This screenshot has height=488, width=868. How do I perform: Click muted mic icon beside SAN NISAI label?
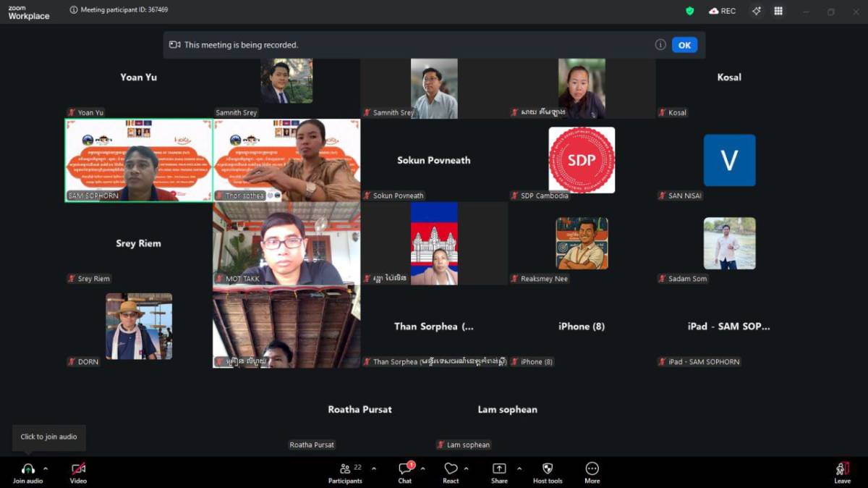pos(662,195)
